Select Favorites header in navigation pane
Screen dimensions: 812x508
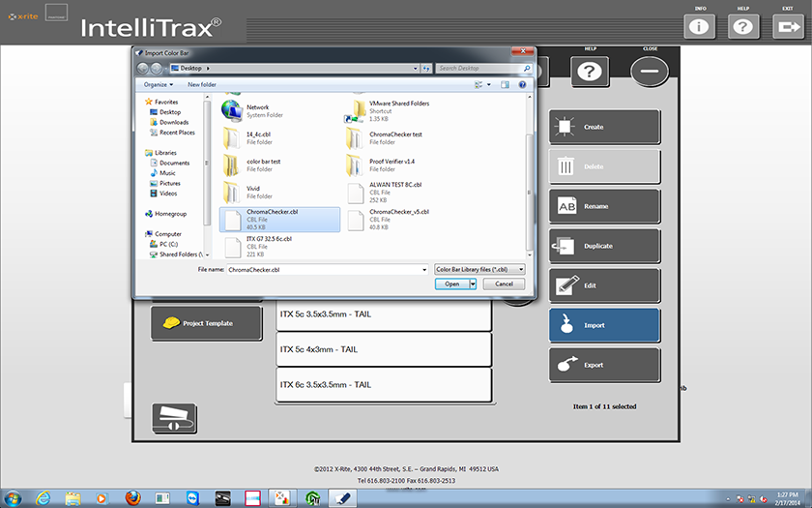[x=161, y=103]
